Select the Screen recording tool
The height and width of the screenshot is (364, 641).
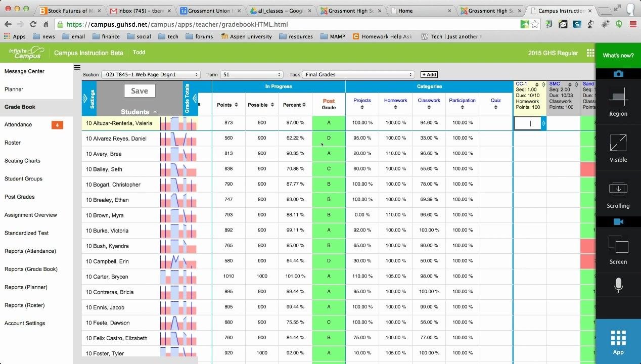(618, 250)
